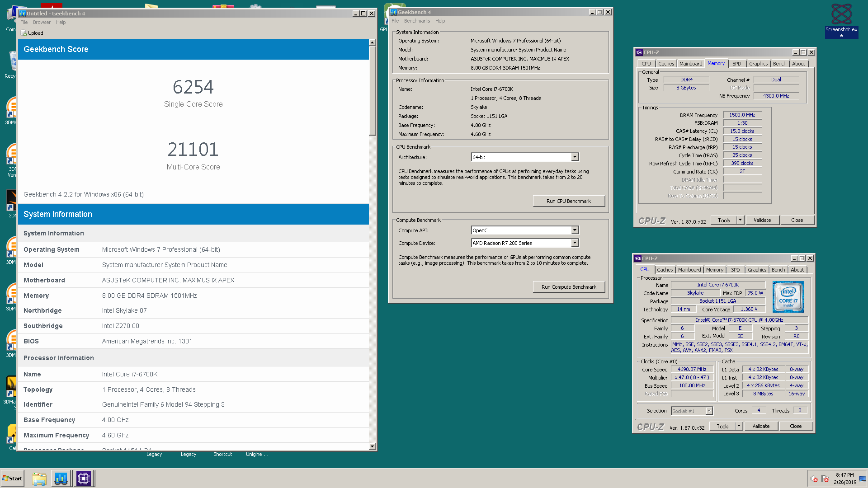The image size is (868, 488).
Task: Click the lower CPU-Z window title icon
Action: (x=638, y=258)
